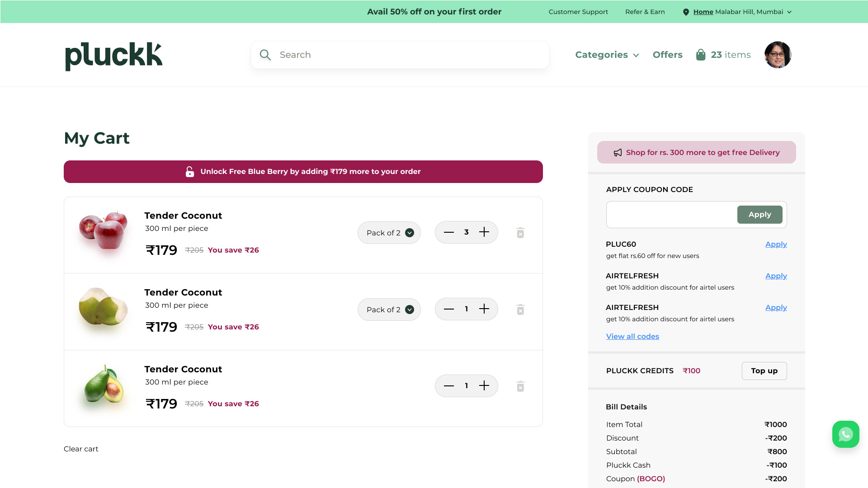Decrease quantity of item with quantity 3
Viewport: 868px width, 488px height.
click(x=449, y=232)
